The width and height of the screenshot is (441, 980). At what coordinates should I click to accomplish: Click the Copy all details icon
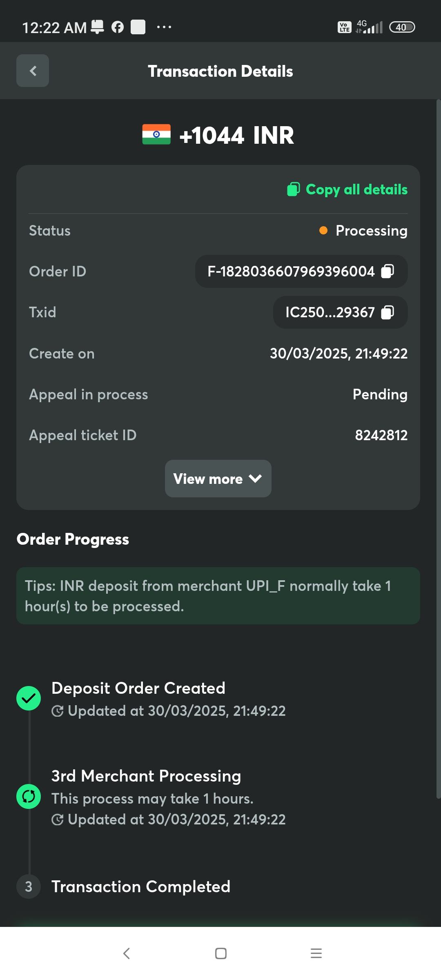293,189
